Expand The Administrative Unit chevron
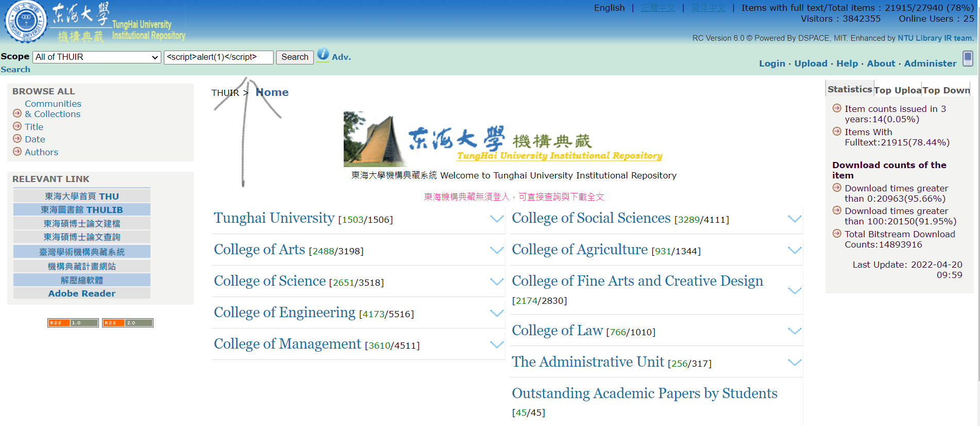This screenshot has width=980, height=426. pyautogui.click(x=795, y=362)
